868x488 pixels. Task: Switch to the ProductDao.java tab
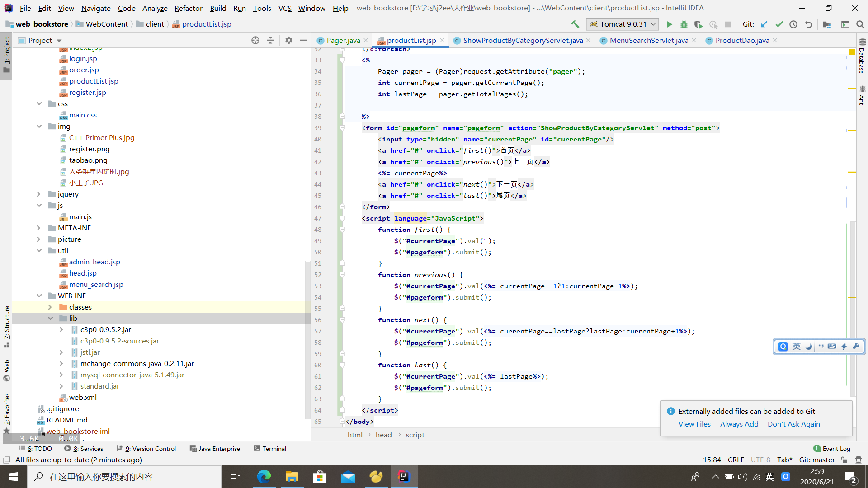point(742,40)
